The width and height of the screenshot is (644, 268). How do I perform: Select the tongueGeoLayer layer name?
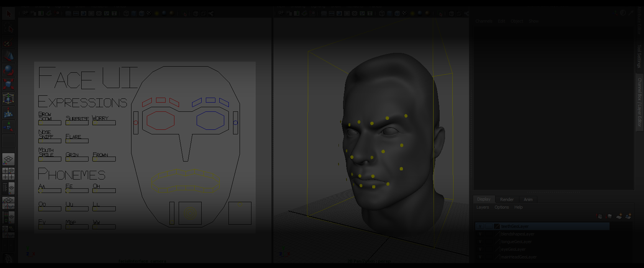click(516, 242)
